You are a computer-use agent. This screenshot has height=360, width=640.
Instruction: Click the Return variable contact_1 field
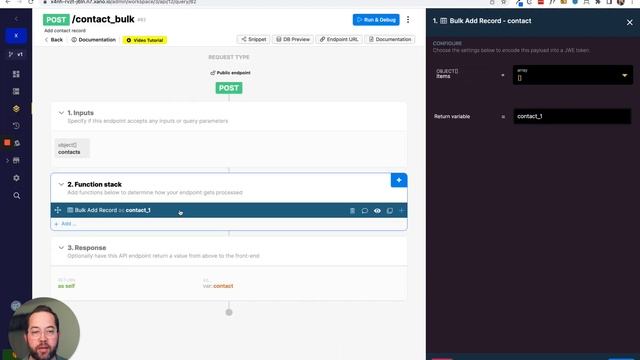click(572, 116)
